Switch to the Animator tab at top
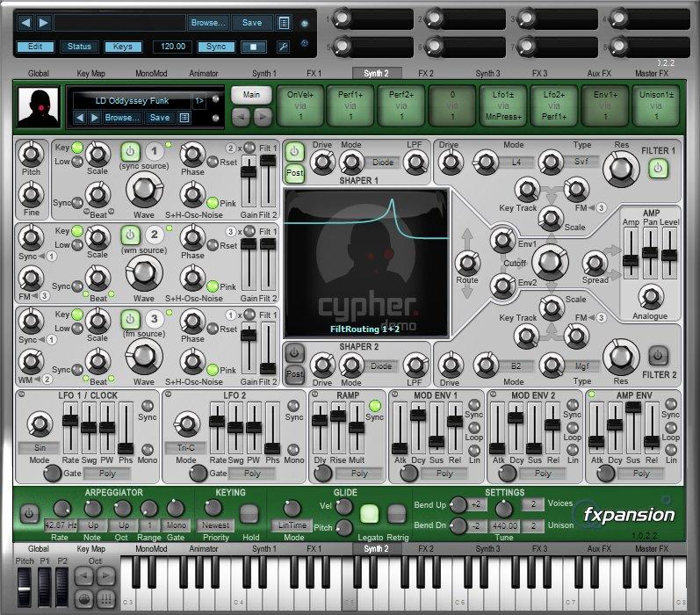 [204, 73]
